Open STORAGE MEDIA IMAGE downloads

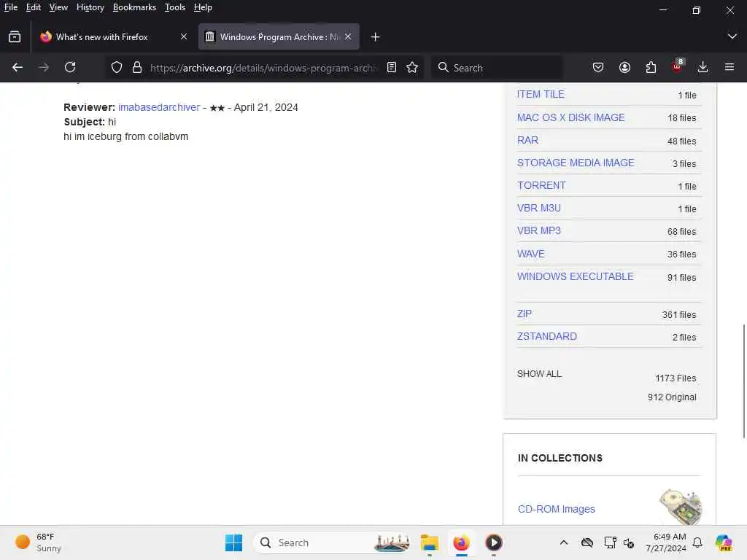pos(576,163)
